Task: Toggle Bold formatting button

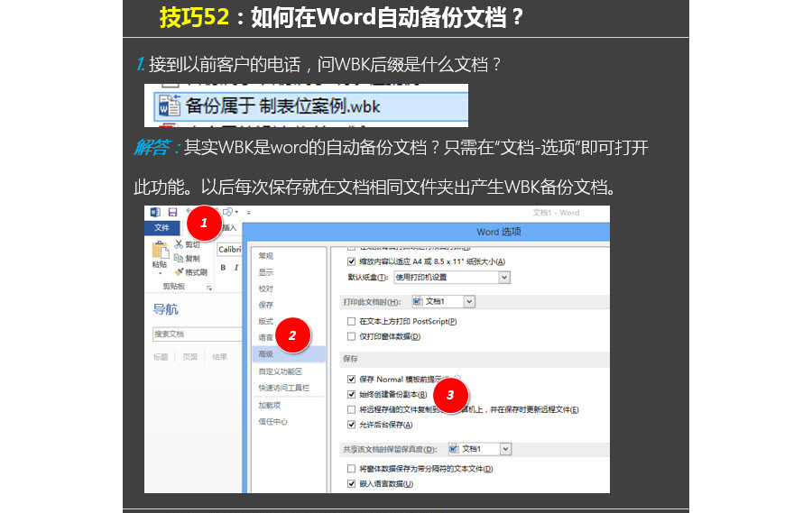Action: 223,268
